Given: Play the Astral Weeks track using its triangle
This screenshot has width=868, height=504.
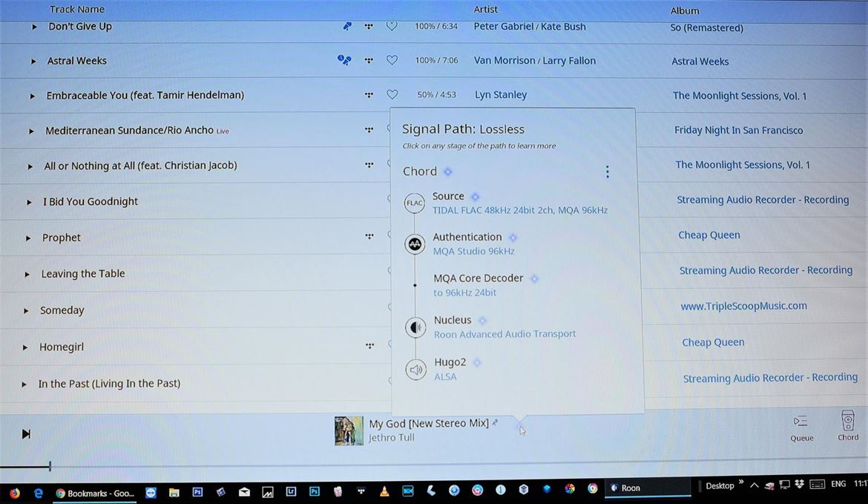Looking at the screenshot, I should tap(33, 62).
